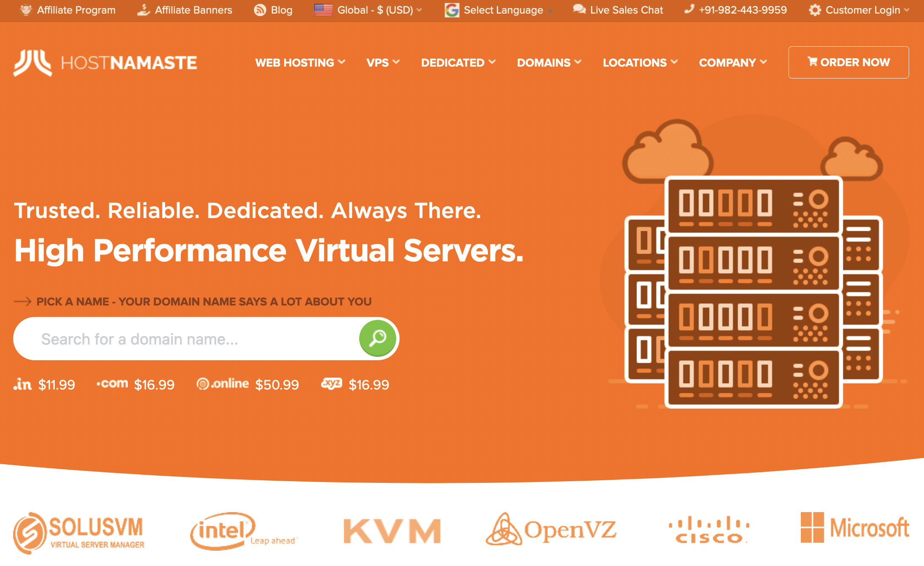Open the DOMAINS menu item
This screenshot has height=566, width=924.
click(544, 63)
